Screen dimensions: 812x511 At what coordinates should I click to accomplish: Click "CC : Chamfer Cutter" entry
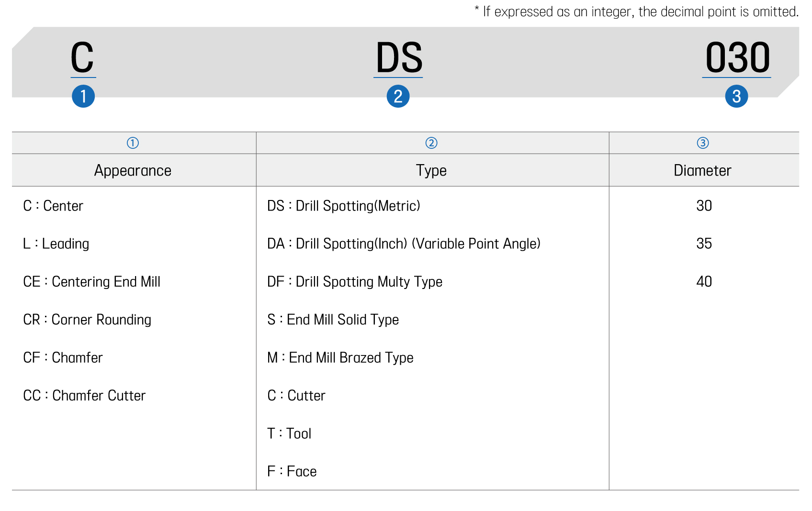coord(84,396)
